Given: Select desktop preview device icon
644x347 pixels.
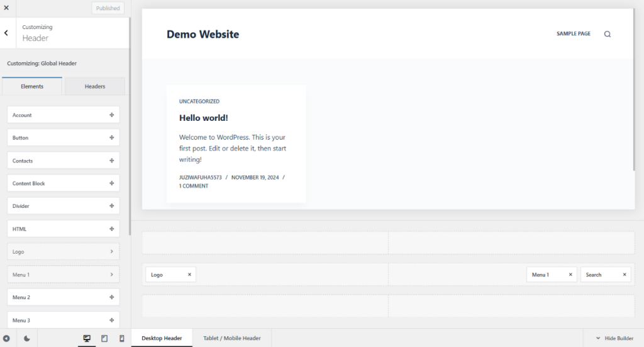Looking at the screenshot, I should tap(87, 338).
